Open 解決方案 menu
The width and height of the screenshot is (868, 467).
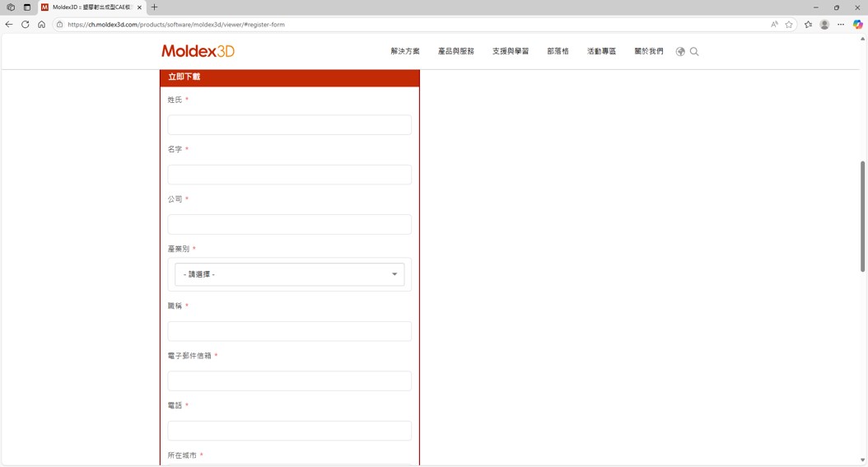click(404, 51)
